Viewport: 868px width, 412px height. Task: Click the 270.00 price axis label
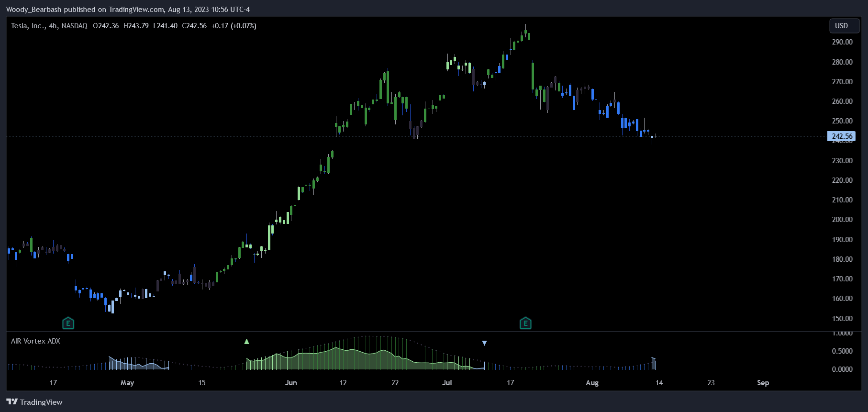[x=842, y=82]
